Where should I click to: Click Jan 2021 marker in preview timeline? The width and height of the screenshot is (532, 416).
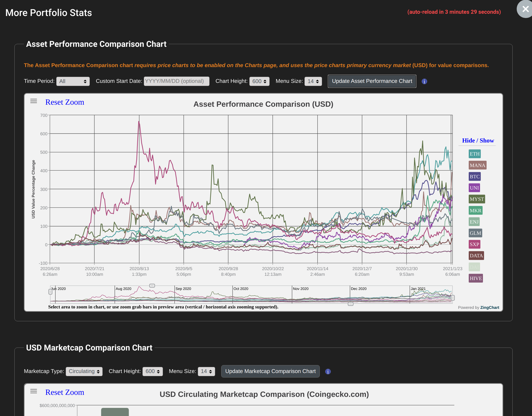coord(418,289)
